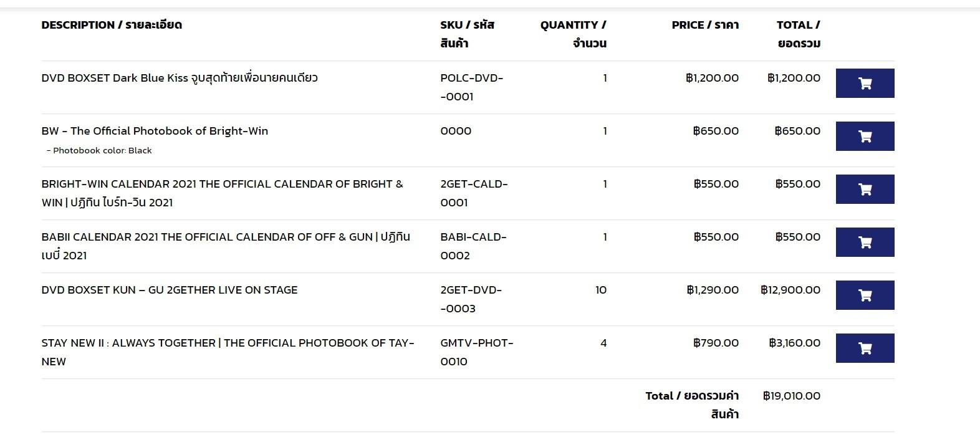Open STAY NEW II photobook product link
The height and width of the screenshot is (437, 980).
(x=228, y=352)
